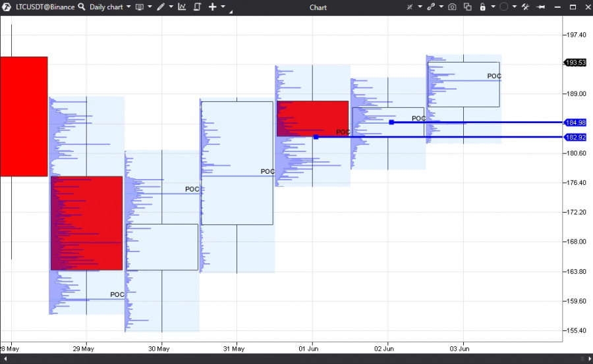Click the ATAS logo icon in title bar

7,7
